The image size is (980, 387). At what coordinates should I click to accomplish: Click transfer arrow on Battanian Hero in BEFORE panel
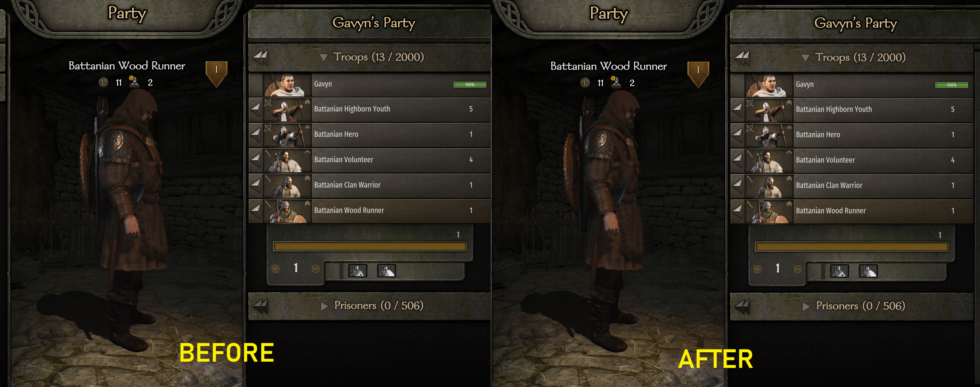[x=256, y=134]
